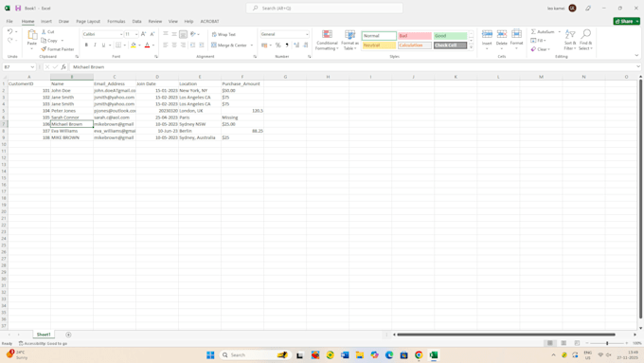Click the Undo arrow icon
Image resolution: width=644 pixels, height=363 pixels.
9,31
